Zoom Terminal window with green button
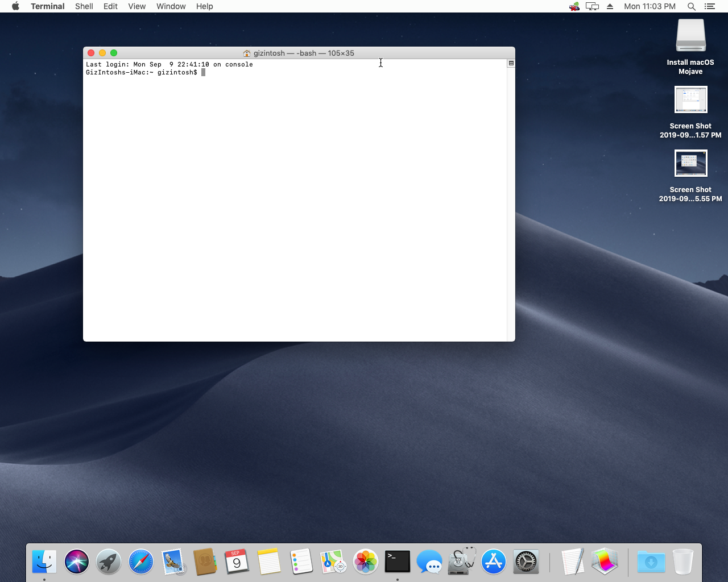Viewport: 728px width, 582px height. click(x=114, y=53)
